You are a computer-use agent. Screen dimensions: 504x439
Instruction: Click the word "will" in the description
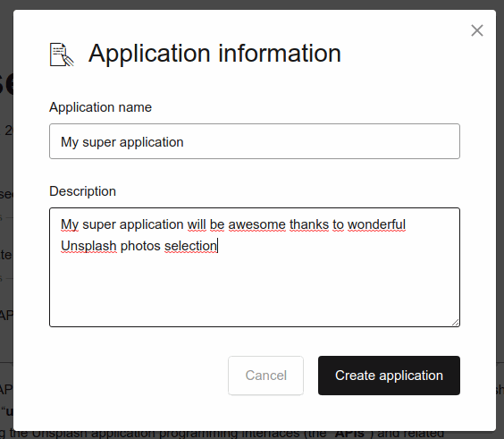coord(197,224)
